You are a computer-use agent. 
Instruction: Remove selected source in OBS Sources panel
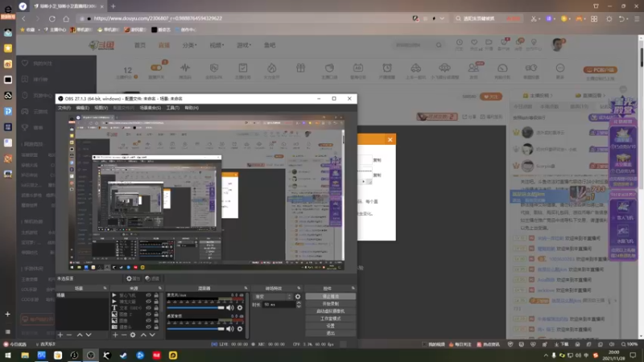(124, 335)
